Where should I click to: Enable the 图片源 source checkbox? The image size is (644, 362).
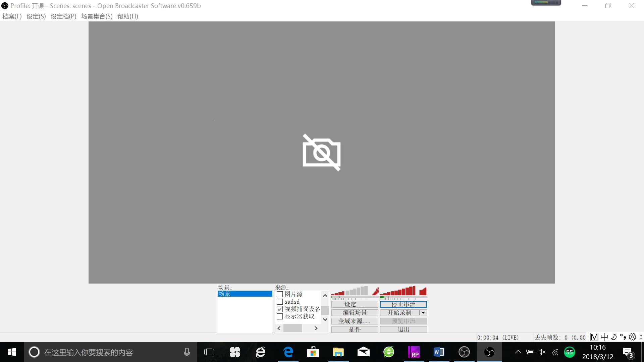(280, 294)
